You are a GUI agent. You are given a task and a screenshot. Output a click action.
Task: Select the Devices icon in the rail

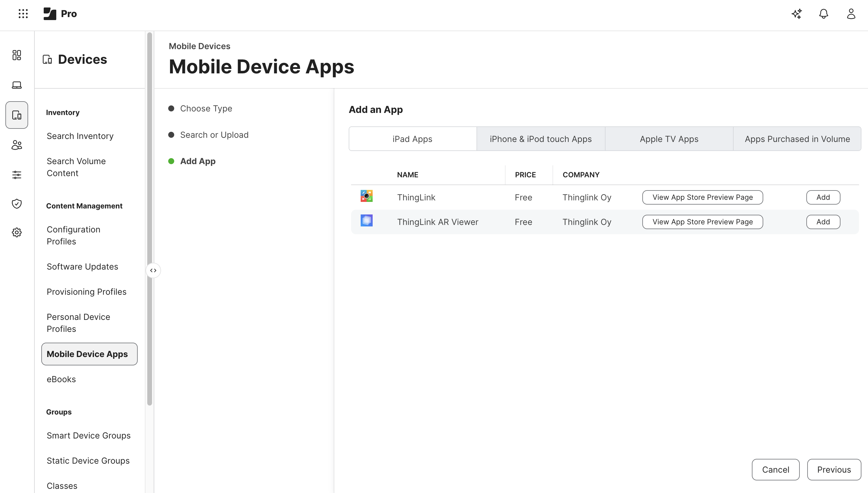coord(16,115)
